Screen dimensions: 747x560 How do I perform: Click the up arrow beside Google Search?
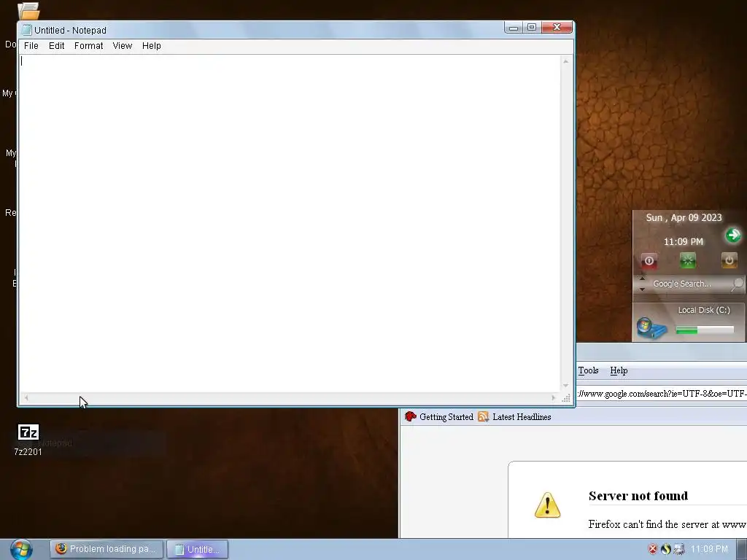pos(642,279)
